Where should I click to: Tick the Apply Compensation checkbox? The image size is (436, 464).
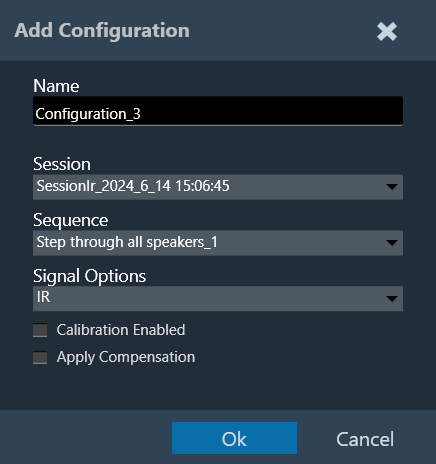click(40, 357)
